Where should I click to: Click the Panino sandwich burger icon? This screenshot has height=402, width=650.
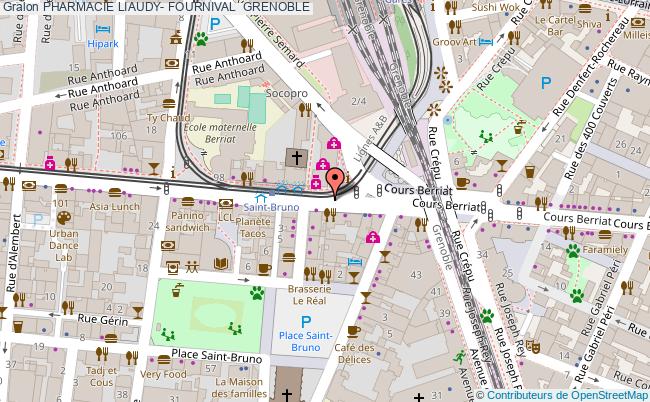pos(188,201)
